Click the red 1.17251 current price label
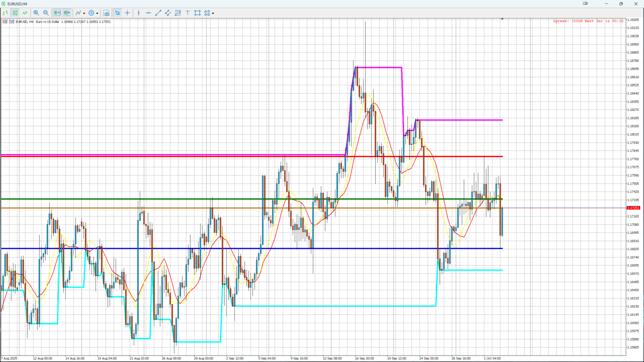 pos(633,208)
